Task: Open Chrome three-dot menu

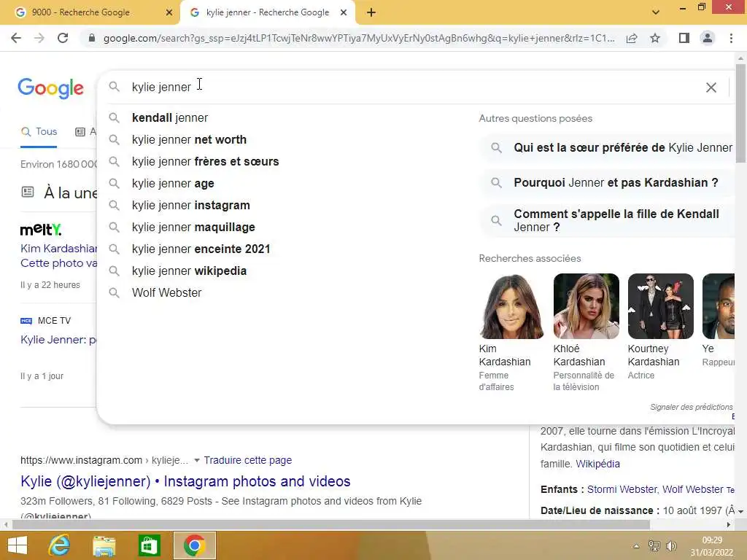Action: [731, 38]
